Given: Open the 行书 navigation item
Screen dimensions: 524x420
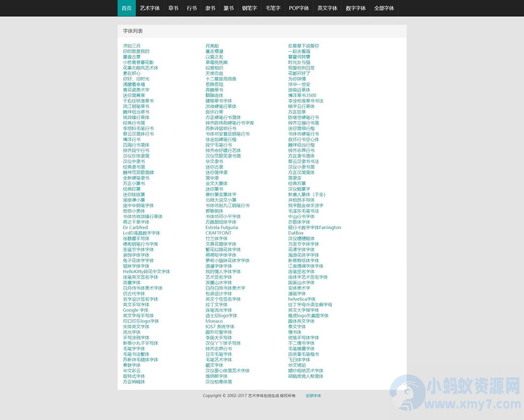Looking at the screenshot, I should point(191,8).
